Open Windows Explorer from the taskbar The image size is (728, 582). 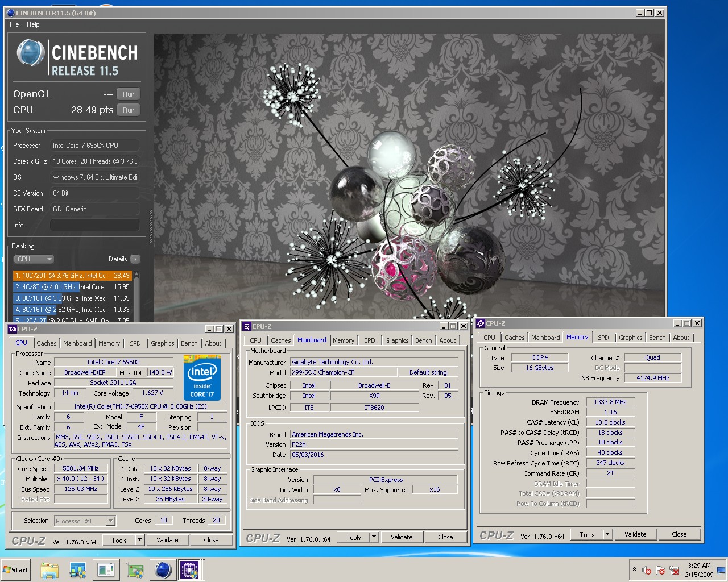(49, 570)
